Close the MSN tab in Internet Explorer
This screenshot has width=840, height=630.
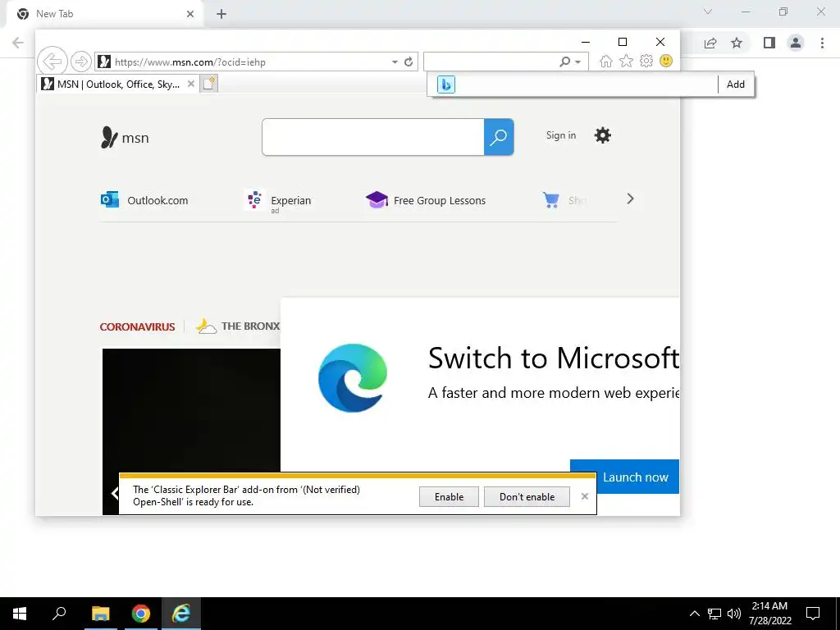(190, 84)
